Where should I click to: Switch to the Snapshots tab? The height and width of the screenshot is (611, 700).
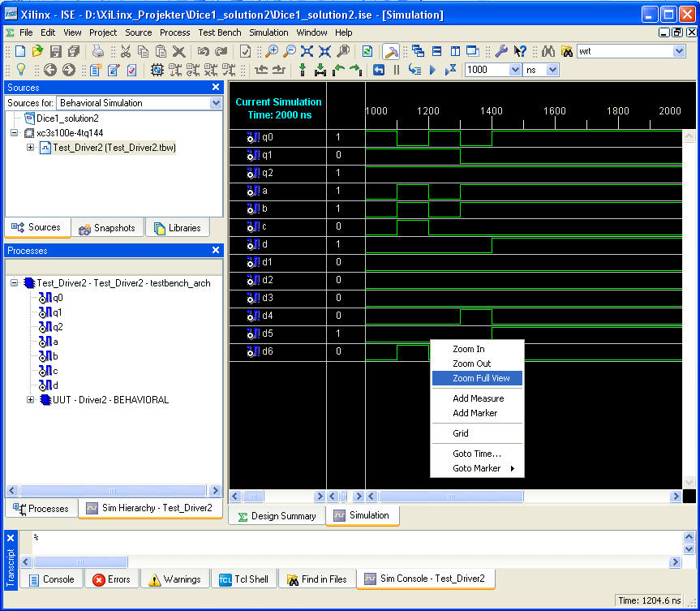point(107,228)
